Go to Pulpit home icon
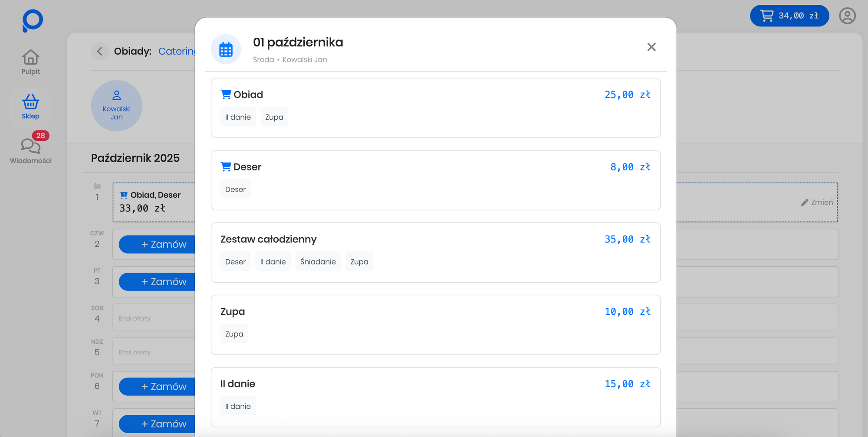The height and width of the screenshot is (437, 868). 30,62
